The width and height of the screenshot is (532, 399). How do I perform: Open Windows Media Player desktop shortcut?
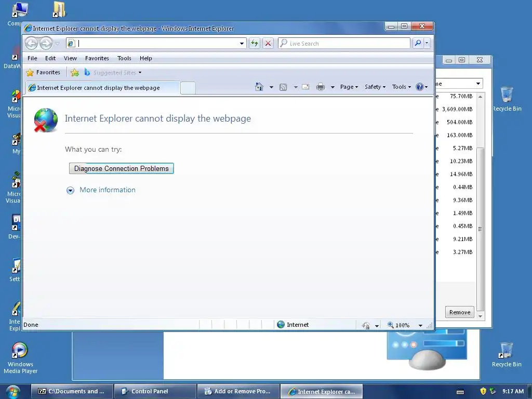click(20, 358)
